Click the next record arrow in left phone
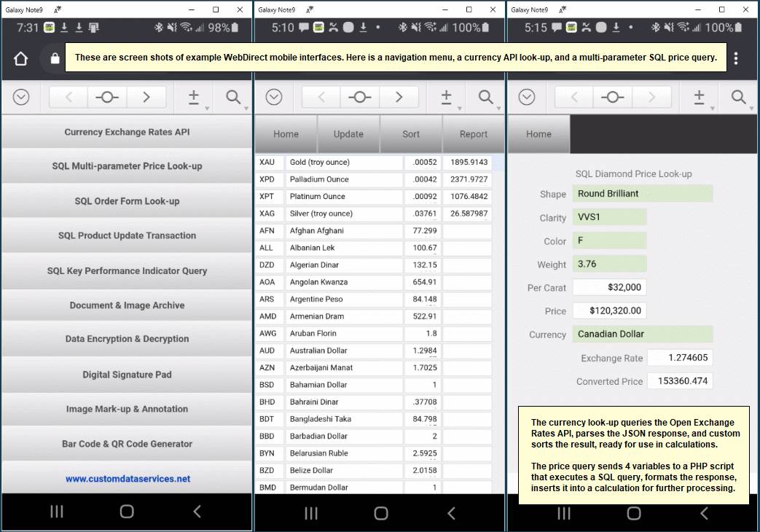 (x=146, y=97)
